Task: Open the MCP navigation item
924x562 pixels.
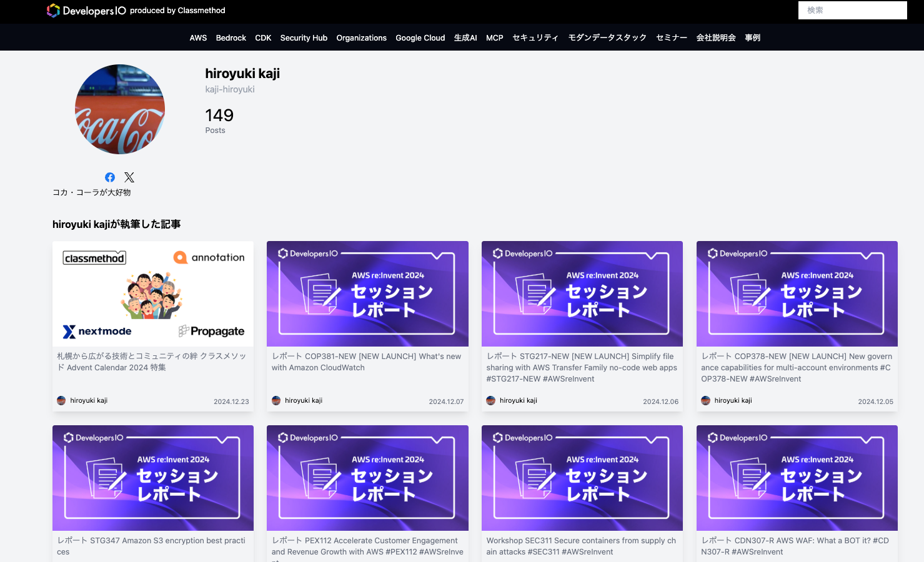Action: 495,38
